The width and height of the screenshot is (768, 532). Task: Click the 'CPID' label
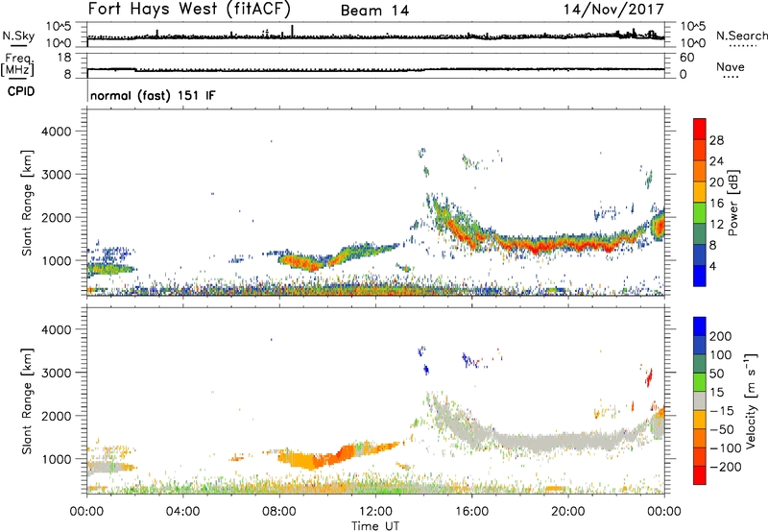21,91
